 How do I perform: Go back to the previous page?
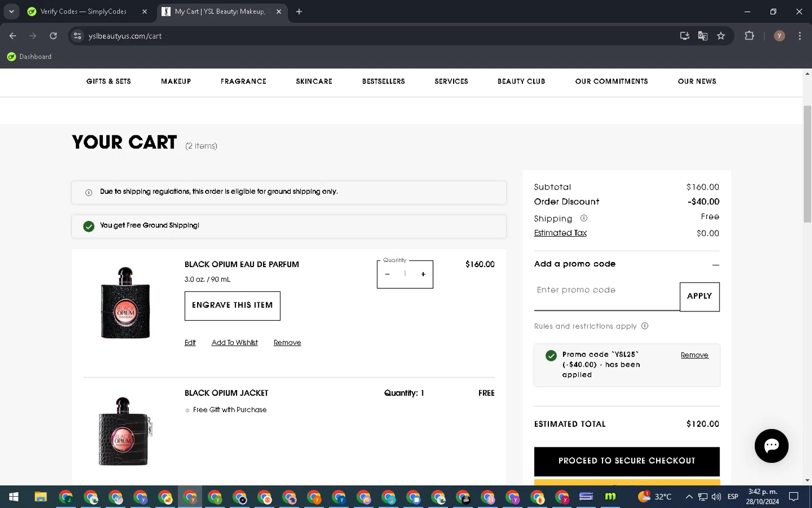[13, 36]
